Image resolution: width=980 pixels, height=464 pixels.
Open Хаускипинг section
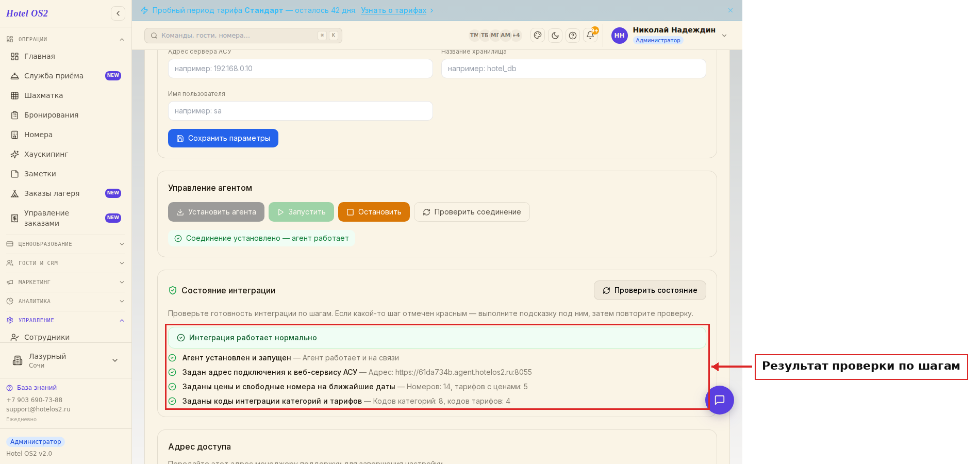tap(65, 154)
